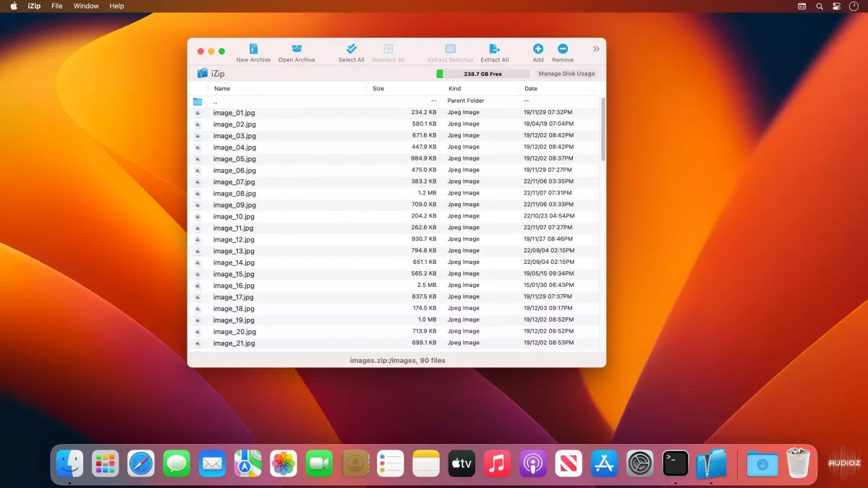Click the Add plus icon
The image size is (868, 488).
click(x=538, y=49)
